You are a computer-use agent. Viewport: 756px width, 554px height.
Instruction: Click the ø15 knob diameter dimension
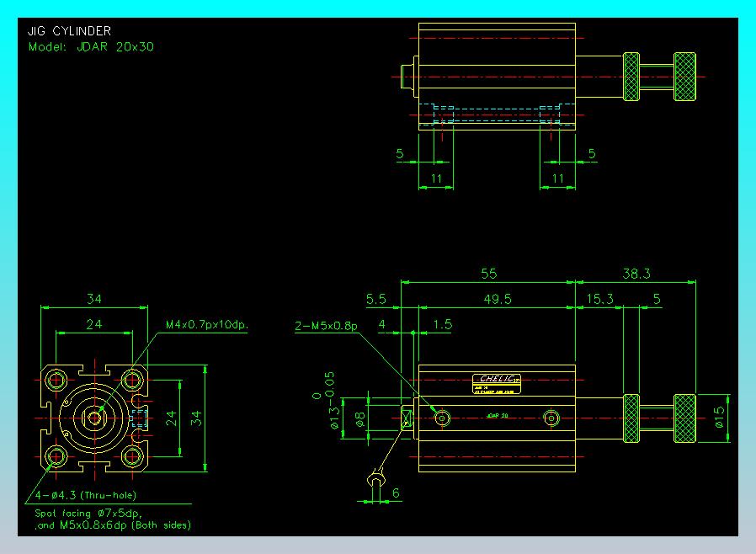[x=721, y=417]
